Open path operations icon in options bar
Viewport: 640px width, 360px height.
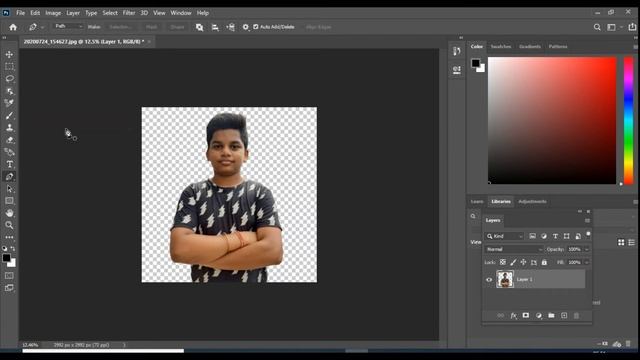199,27
